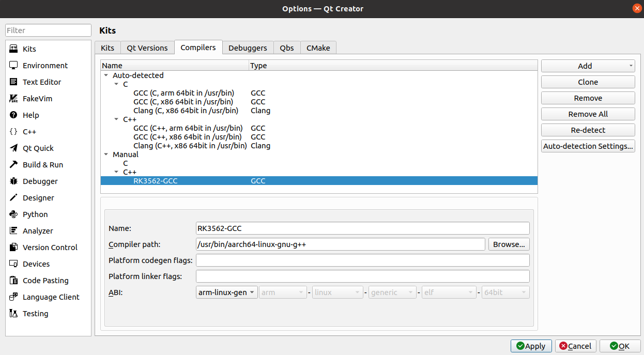Select the Clang C++ x86 64bit compiler row
The image size is (644, 355).
tap(319, 146)
